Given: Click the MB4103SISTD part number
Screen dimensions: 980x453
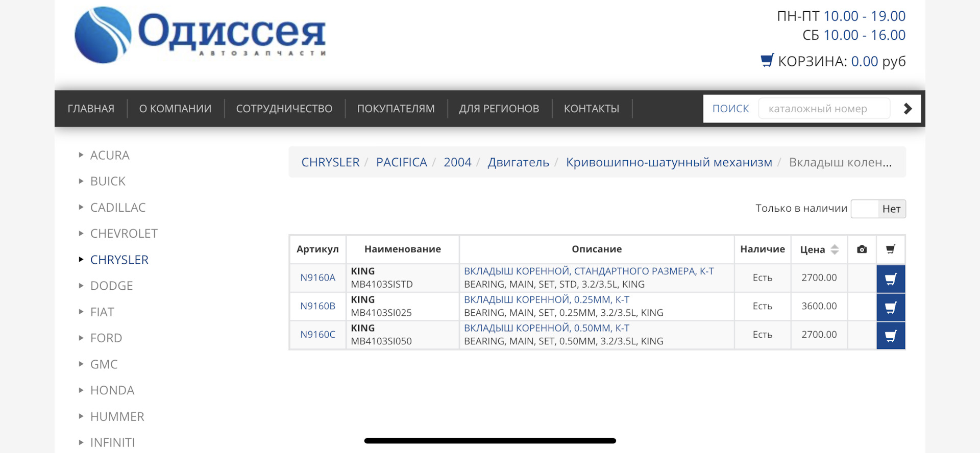Looking at the screenshot, I should pyautogui.click(x=382, y=284).
